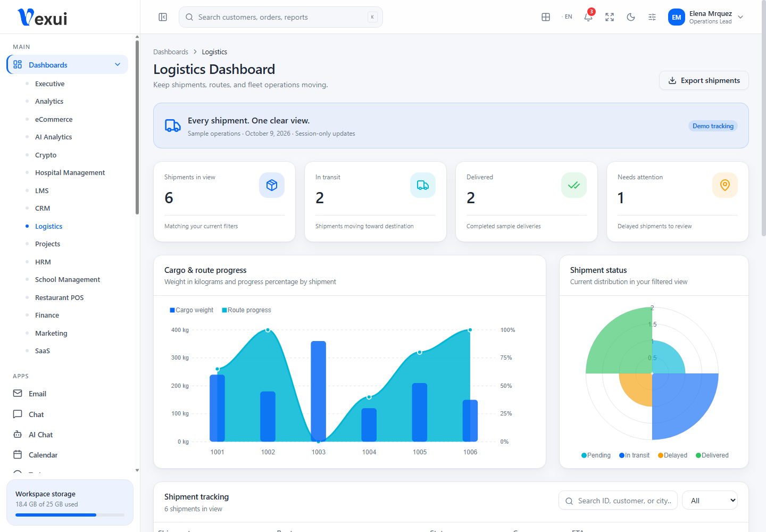Open the Executive dashboard
Image resolution: width=766 pixels, height=532 pixels.
[50, 84]
